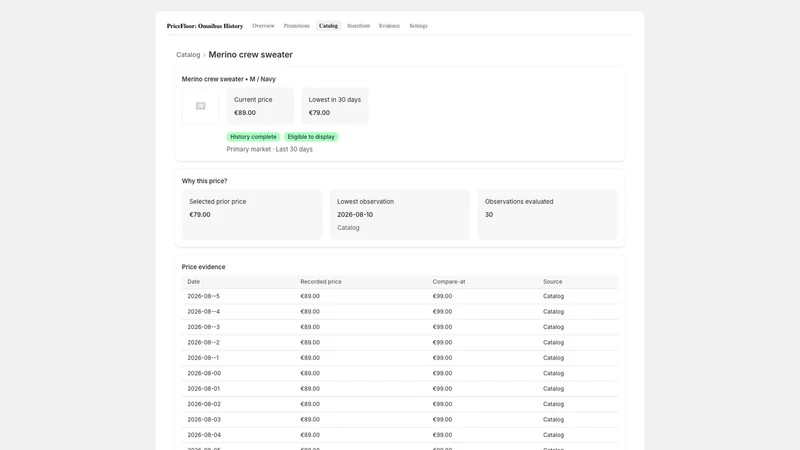
Task: Select the Catalog tab
Action: tap(328, 26)
